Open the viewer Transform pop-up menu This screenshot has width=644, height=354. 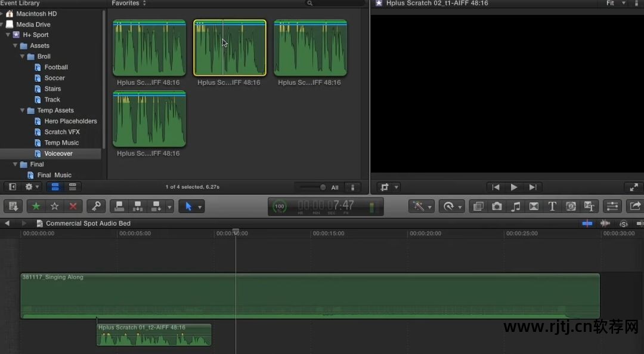tap(389, 187)
